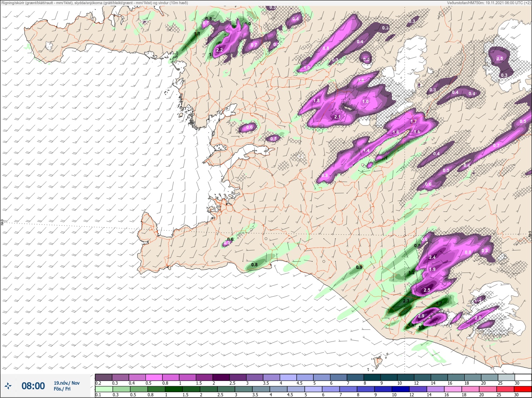
Task: Click the 08:00 forecast time label
Action: pos(33,386)
